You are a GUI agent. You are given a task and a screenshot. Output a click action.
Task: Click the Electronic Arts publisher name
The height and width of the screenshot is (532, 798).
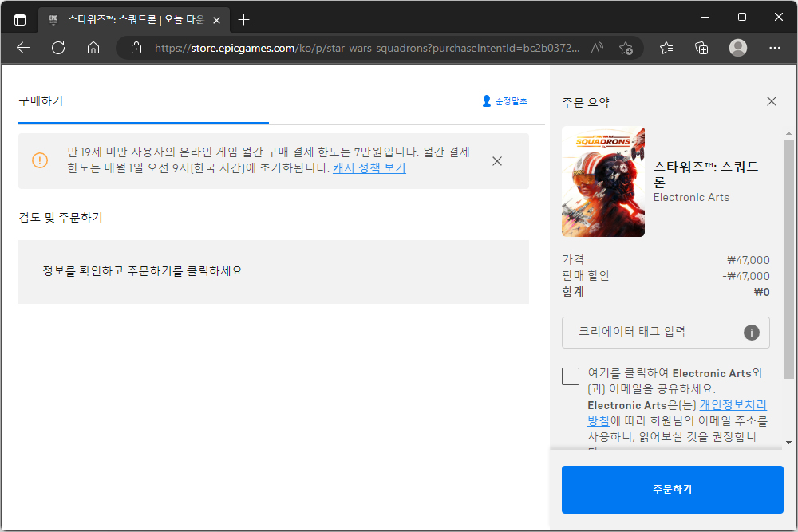691,197
